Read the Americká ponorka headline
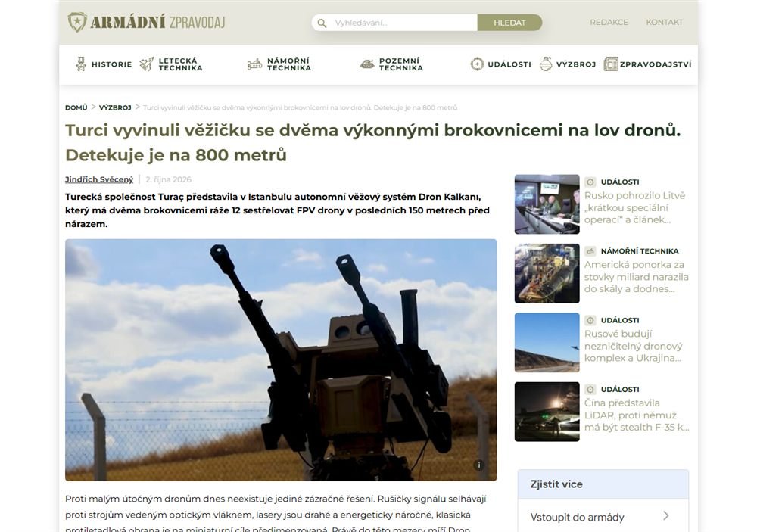The height and width of the screenshot is (532, 757). [637, 277]
